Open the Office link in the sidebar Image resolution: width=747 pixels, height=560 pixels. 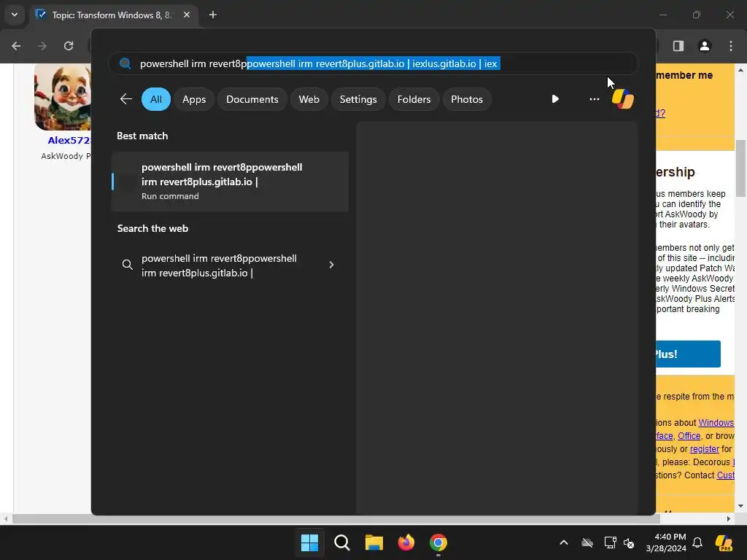pyautogui.click(x=689, y=436)
